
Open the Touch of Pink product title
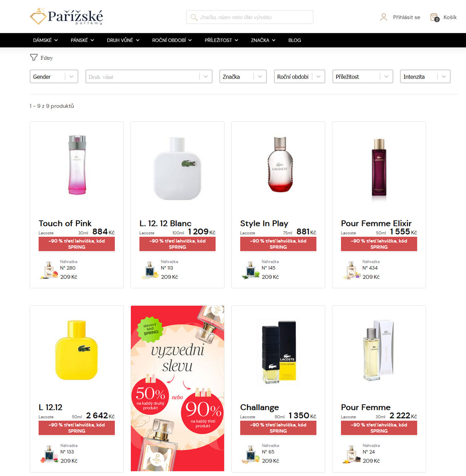point(65,223)
